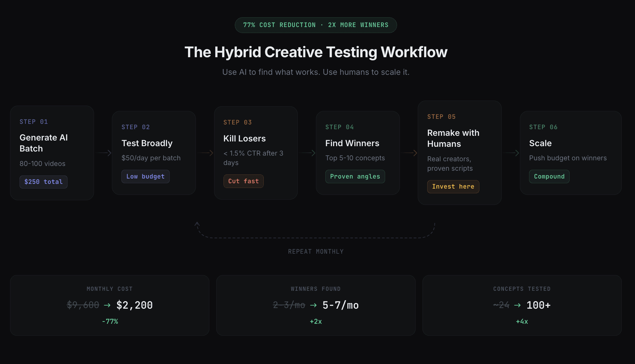Click the arrow between Step 05 and Step 06
The height and width of the screenshot is (364, 635).
511,153
